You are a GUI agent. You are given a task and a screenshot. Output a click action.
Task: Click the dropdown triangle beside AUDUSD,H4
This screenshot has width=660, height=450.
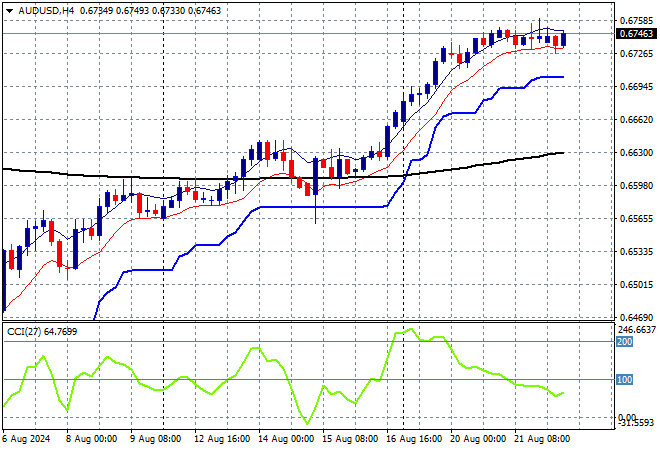8,10
